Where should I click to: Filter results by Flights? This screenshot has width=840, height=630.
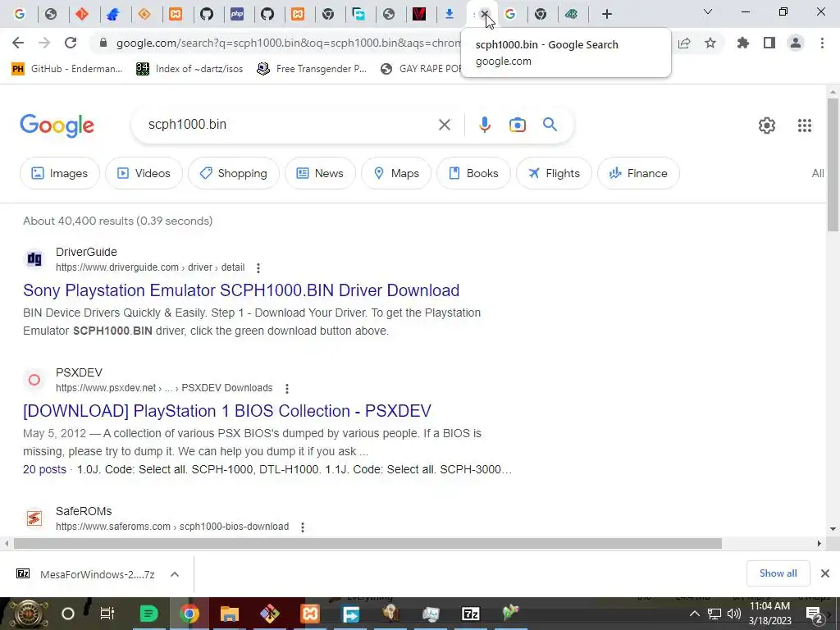[x=554, y=173]
